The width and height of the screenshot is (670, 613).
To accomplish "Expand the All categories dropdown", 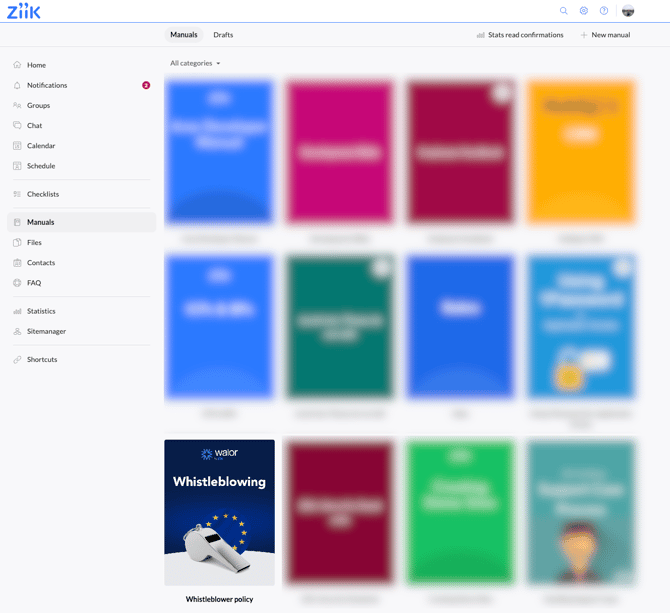I will 195,63.
